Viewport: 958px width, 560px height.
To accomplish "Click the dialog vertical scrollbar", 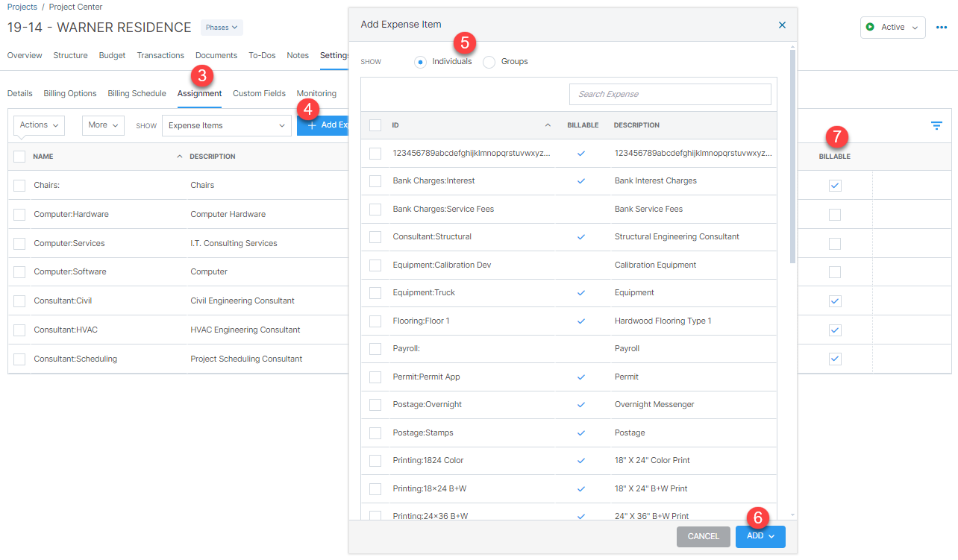I will pos(792,156).
